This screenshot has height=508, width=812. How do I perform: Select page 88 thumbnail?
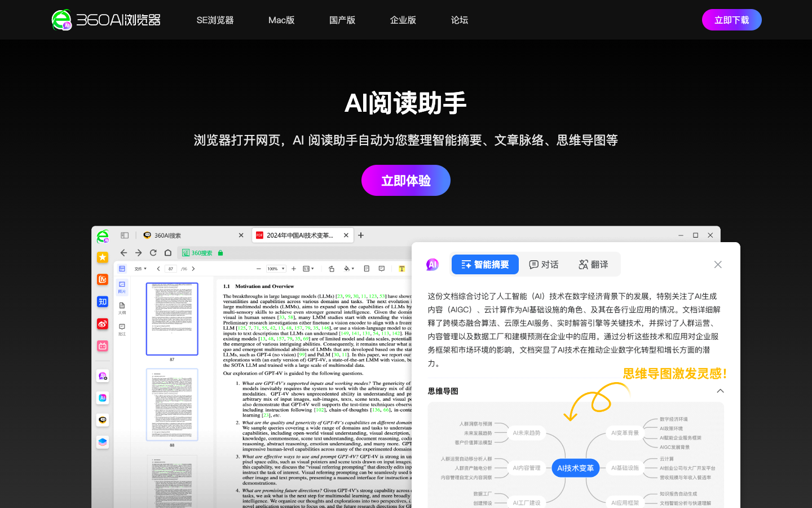pos(172,405)
